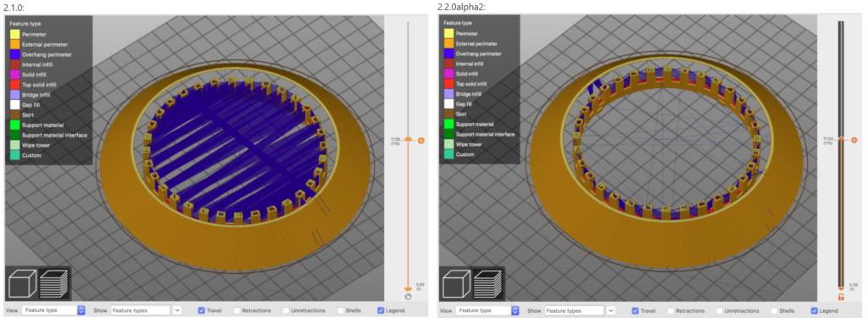Click orange gear icon on right layer slider

[854, 140]
